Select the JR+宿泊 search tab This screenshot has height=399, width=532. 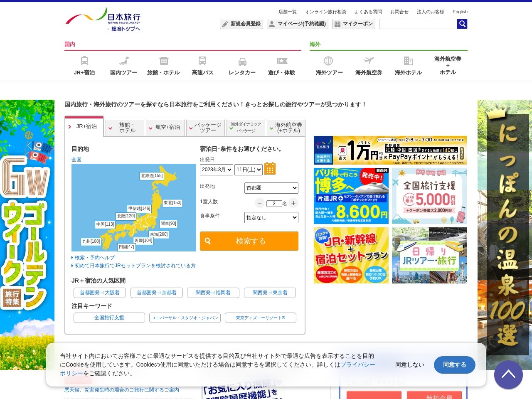click(84, 126)
